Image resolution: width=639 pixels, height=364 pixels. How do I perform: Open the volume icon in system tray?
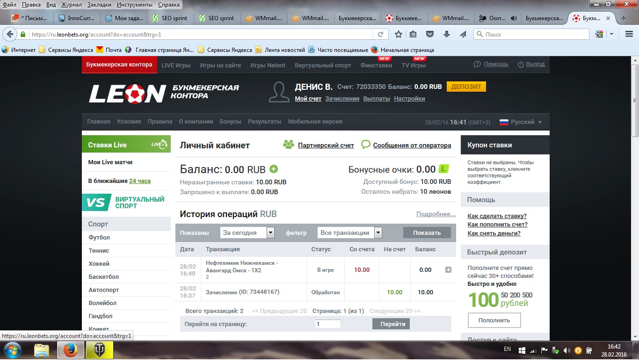click(567, 350)
